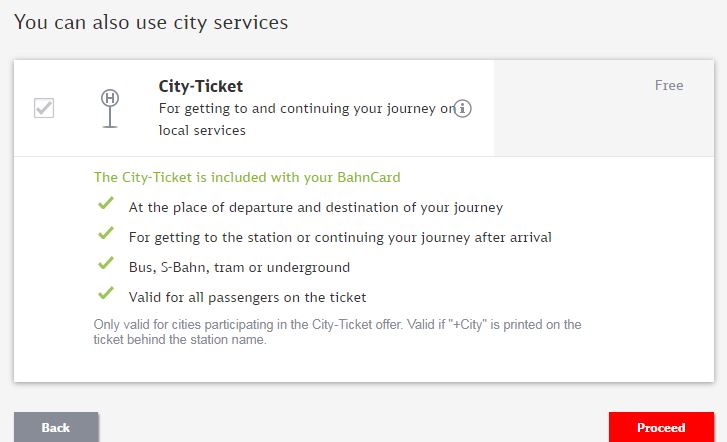Click the 'For getting to the station' benefit text
This screenshot has width=727, height=442.
340,237
